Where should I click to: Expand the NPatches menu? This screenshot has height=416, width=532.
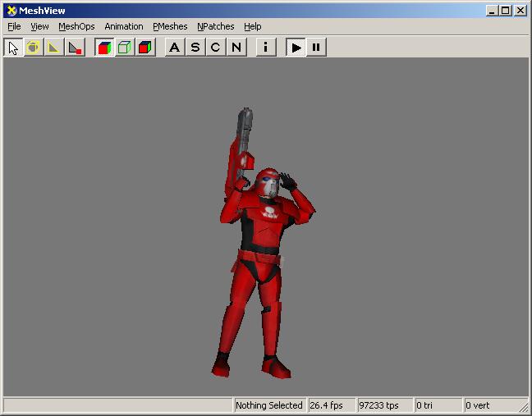(x=215, y=26)
